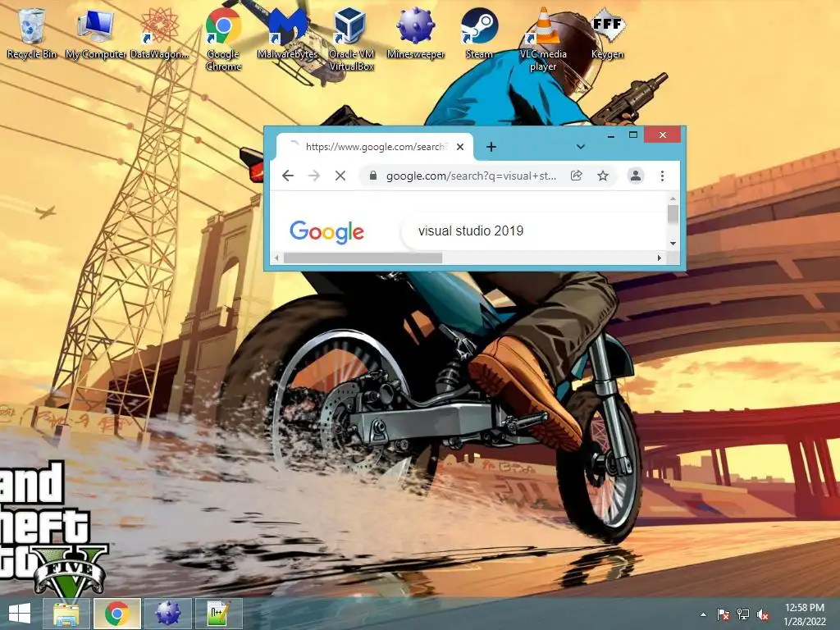Open My Computer desktop icon
Screen dimensions: 840x630
coord(95,32)
